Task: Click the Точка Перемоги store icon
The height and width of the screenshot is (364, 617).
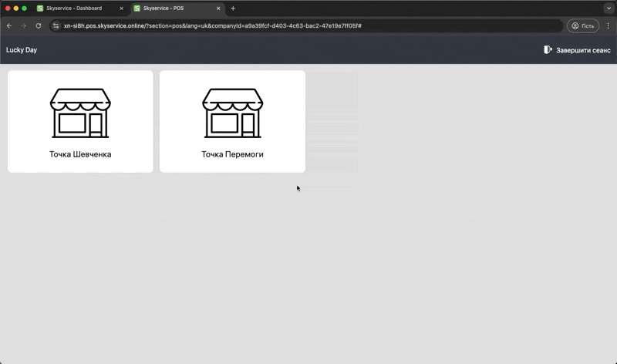Action: (232, 113)
